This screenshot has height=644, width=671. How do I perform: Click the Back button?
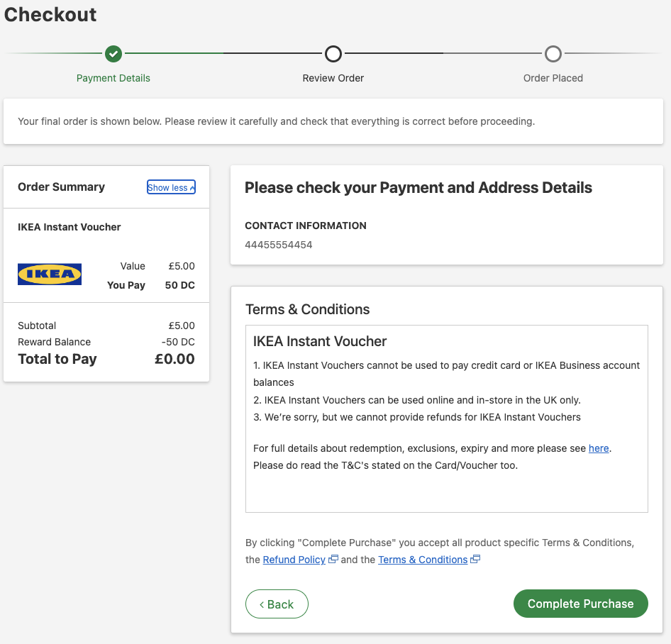coord(277,604)
